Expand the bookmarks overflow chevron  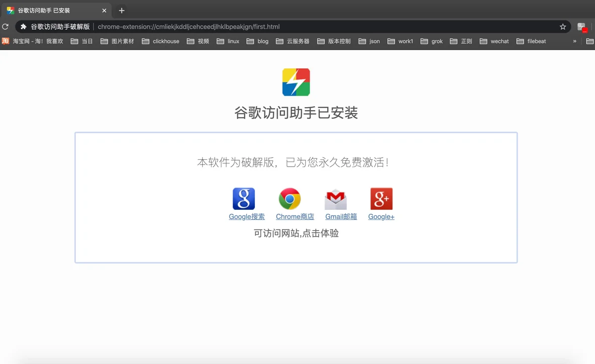coord(575,41)
